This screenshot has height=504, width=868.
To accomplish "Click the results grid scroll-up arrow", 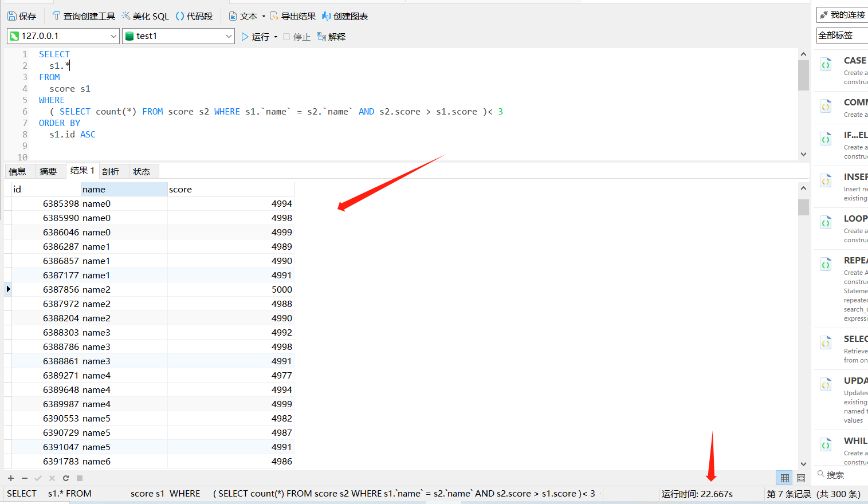I will pyautogui.click(x=803, y=188).
